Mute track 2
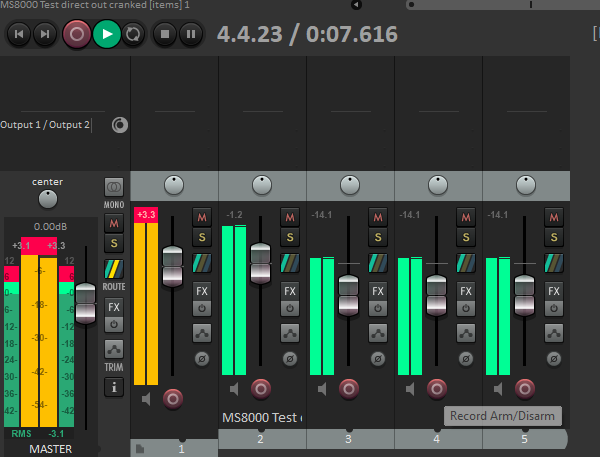The image size is (600, 457). [x=289, y=216]
